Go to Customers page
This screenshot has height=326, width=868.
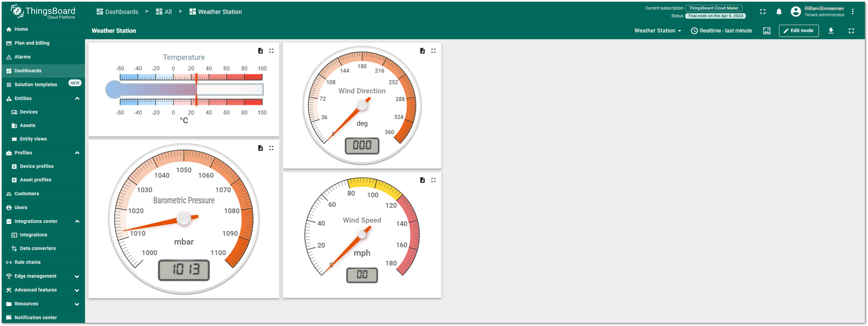(43, 194)
